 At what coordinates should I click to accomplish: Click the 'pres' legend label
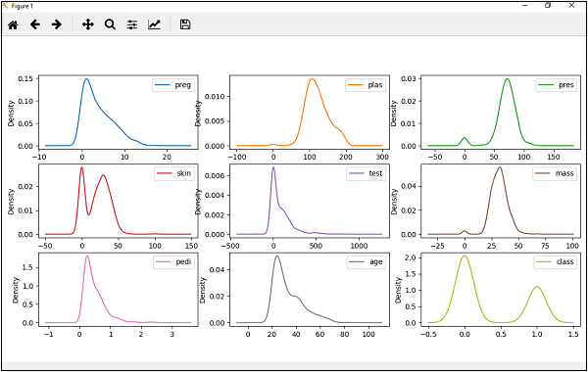[566, 85]
